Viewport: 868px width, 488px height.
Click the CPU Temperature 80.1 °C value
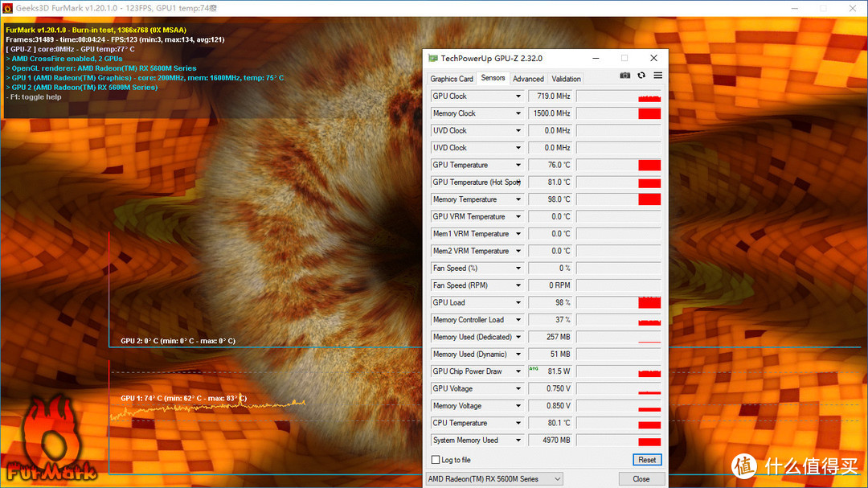(x=551, y=423)
